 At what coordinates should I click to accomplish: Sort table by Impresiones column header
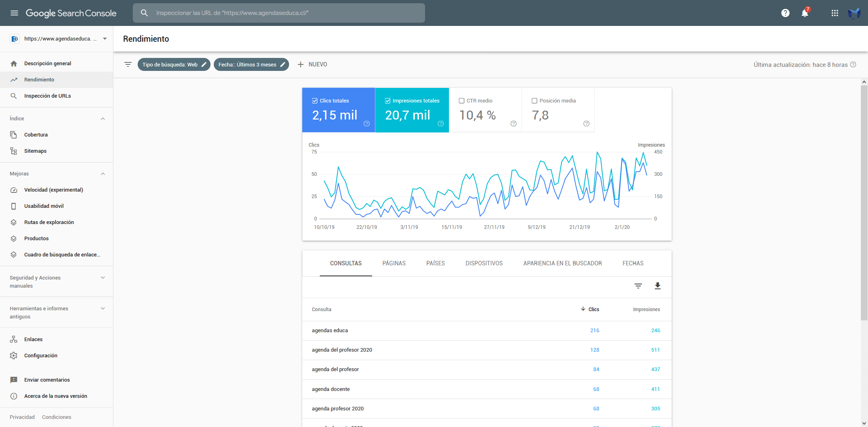click(x=647, y=309)
